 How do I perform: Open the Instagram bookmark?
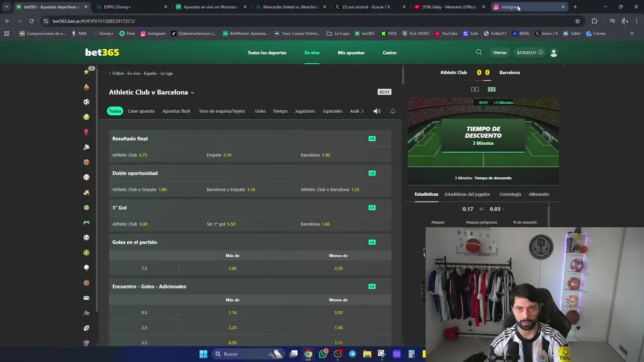153,34
